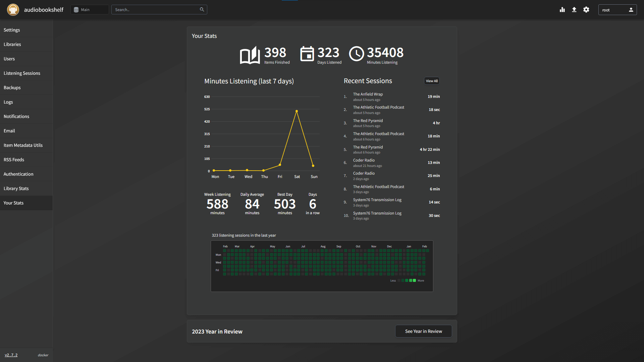Open settings gear icon in header
This screenshot has height=362, width=644.
(586, 10)
